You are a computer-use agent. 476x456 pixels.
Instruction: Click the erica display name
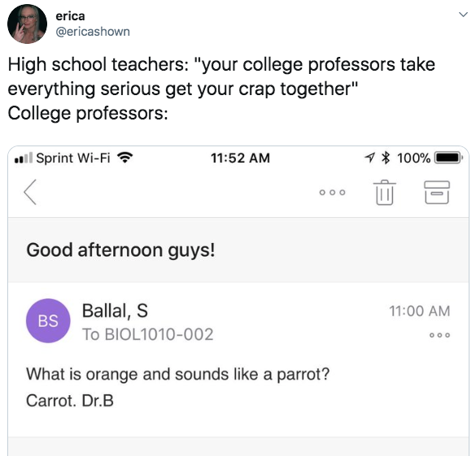[x=70, y=16]
